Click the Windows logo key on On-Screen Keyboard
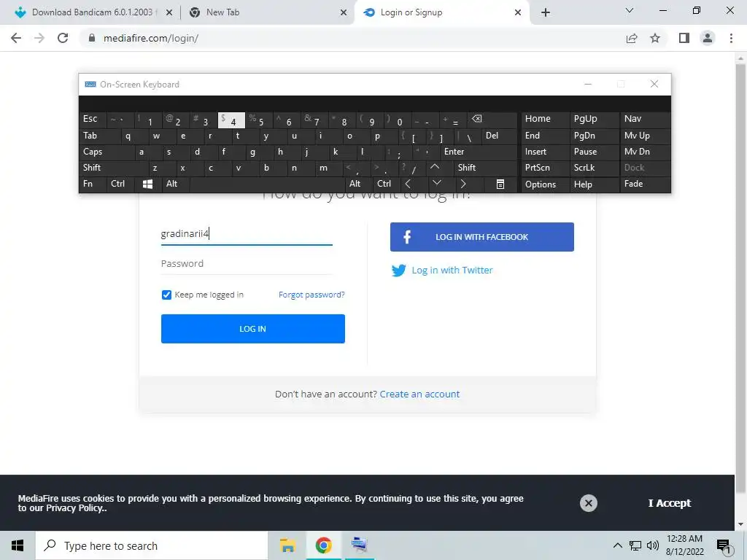The image size is (747, 560). click(147, 184)
